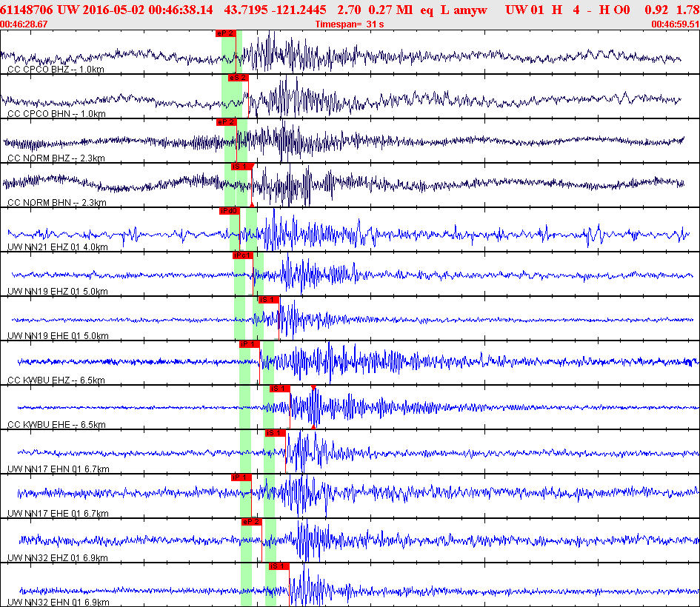Select channel label UW NN17 EHN 01 6.7km
The image size is (700, 607).
tap(59, 469)
